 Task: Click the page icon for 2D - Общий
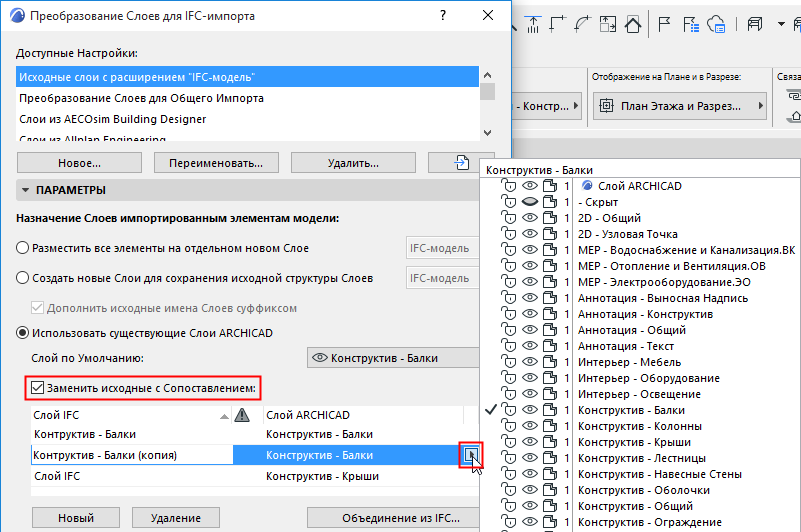click(550, 218)
